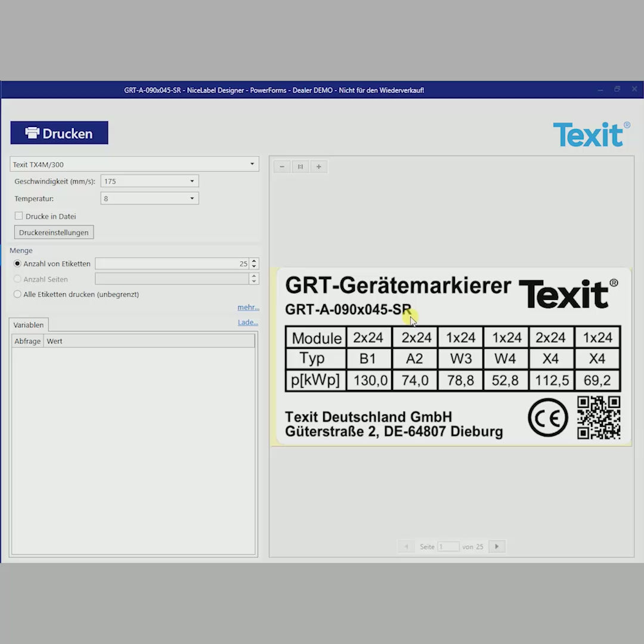Click the up arrow of Anzahl Seiten stepper
Screen dimensions: 644x644
pyautogui.click(x=254, y=276)
